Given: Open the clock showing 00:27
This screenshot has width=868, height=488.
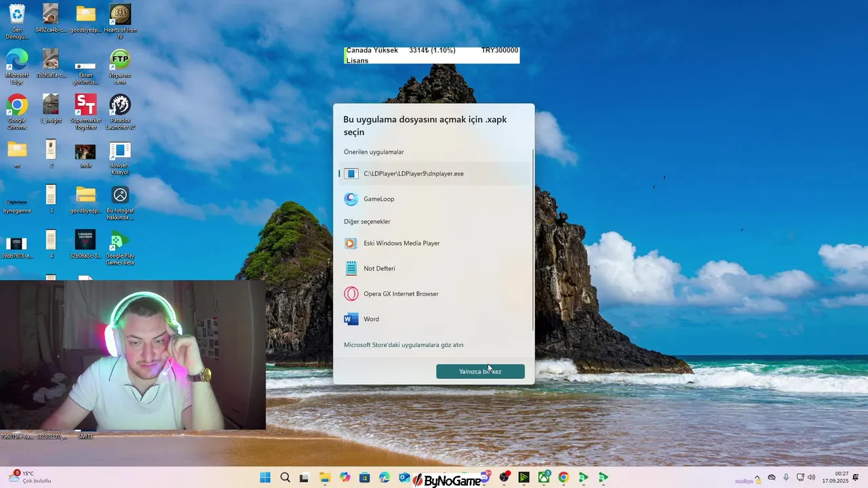Looking at the screenshot, I should click(x=835, y=477).
